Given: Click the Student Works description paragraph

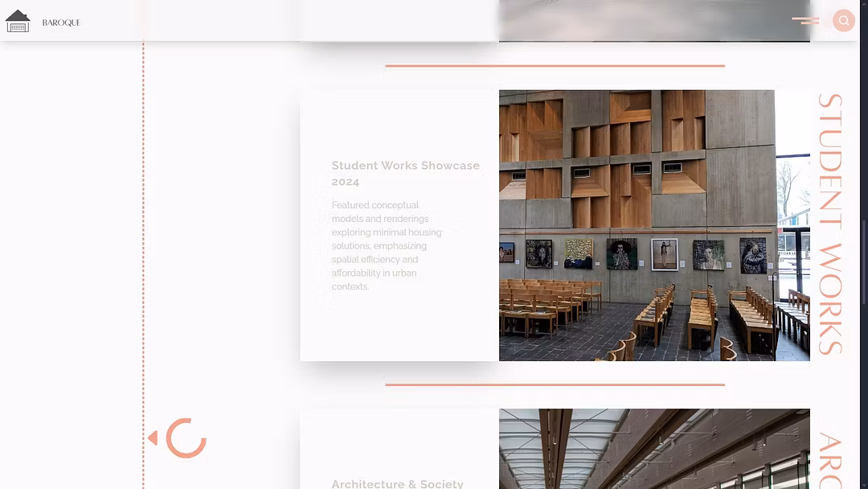Looking at the screenshot, I should pos(387,245).
